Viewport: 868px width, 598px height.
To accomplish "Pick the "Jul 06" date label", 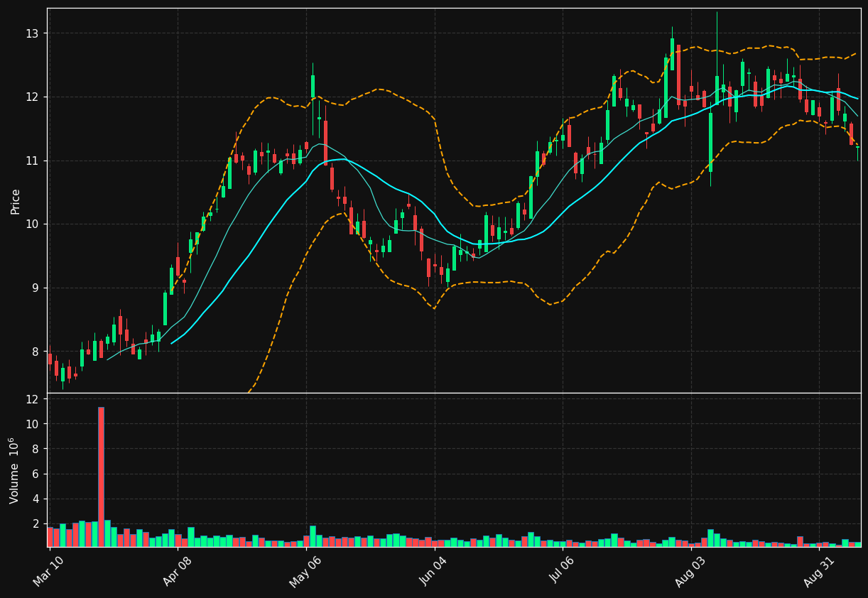I will [562, 572].
